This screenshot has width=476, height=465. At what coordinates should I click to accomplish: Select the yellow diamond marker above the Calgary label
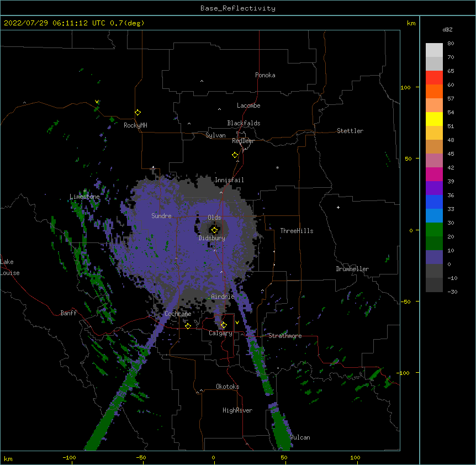point(224,325)
